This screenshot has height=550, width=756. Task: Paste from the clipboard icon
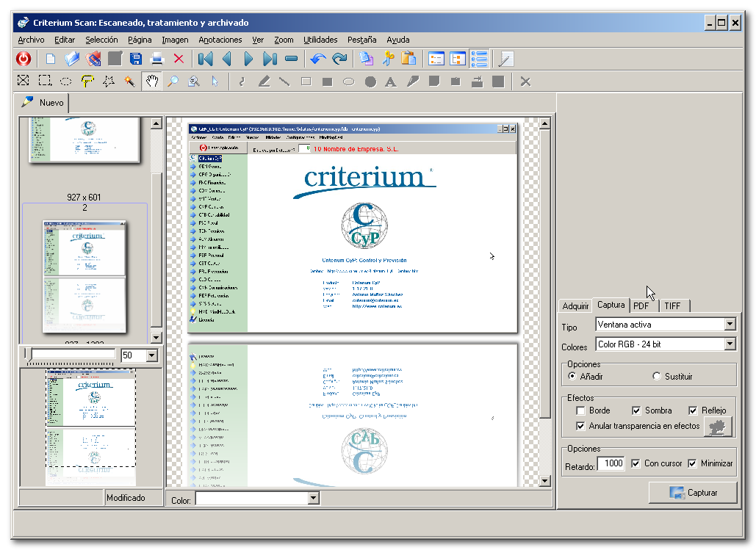pyautogui.click(x=408, y=59)
